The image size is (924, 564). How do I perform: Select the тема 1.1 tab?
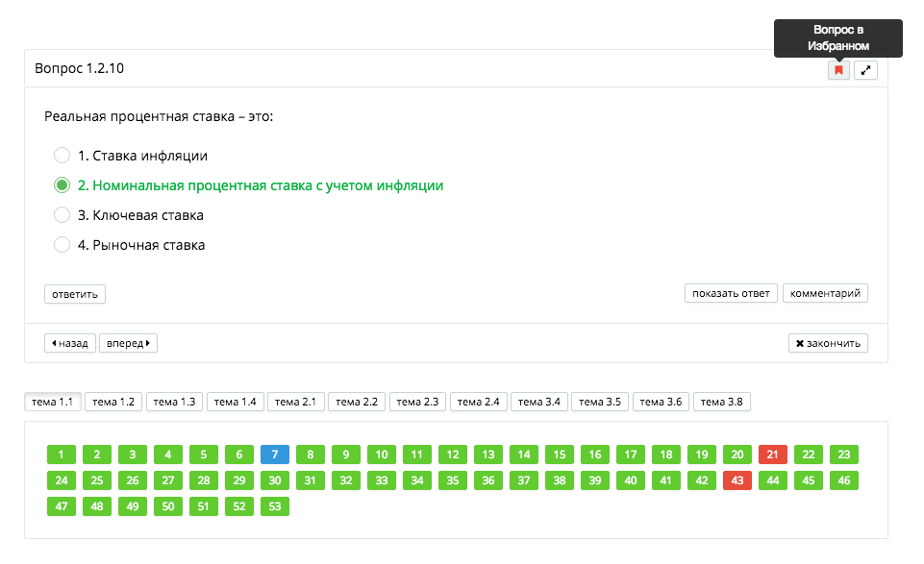pos(53,402)
